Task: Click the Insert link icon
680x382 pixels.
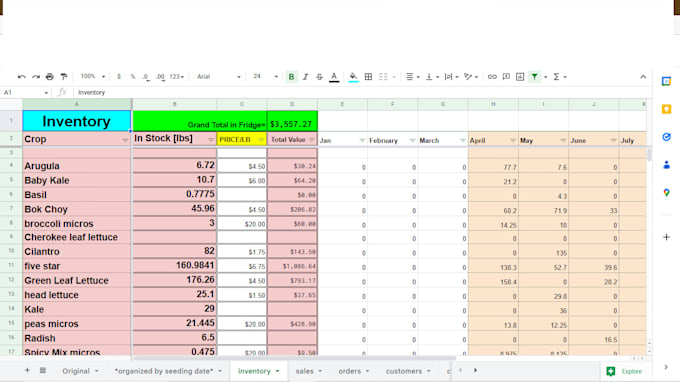Action: tap(492, 77)
